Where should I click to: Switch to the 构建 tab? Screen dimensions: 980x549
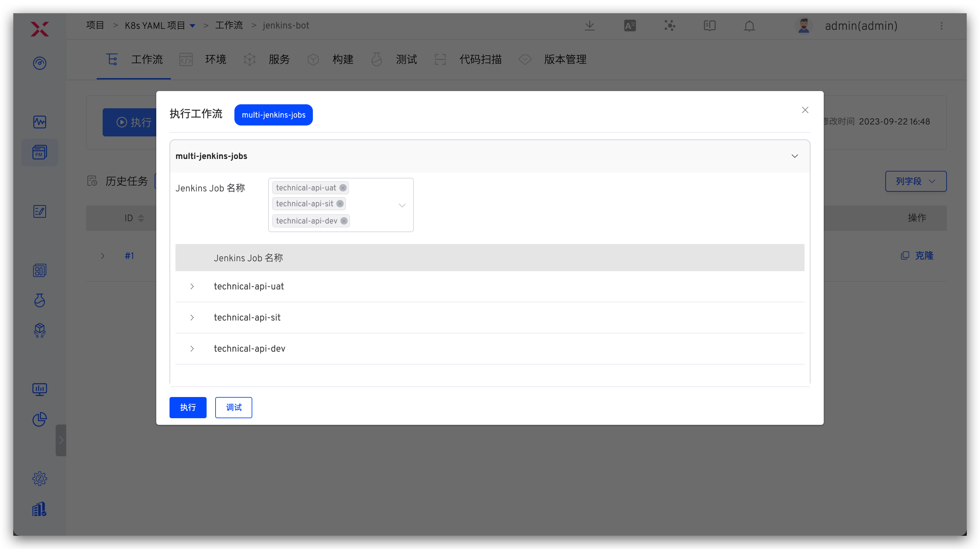pyautogui.click(x=330, y=59)
